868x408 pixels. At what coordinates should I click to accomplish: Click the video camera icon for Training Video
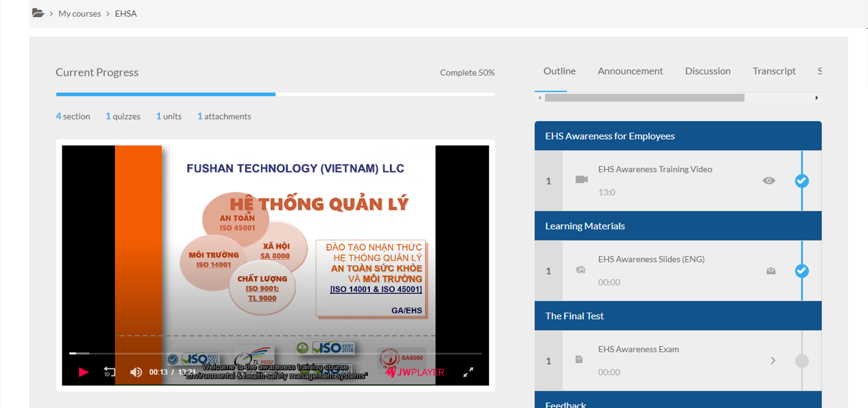coord(581,180)
